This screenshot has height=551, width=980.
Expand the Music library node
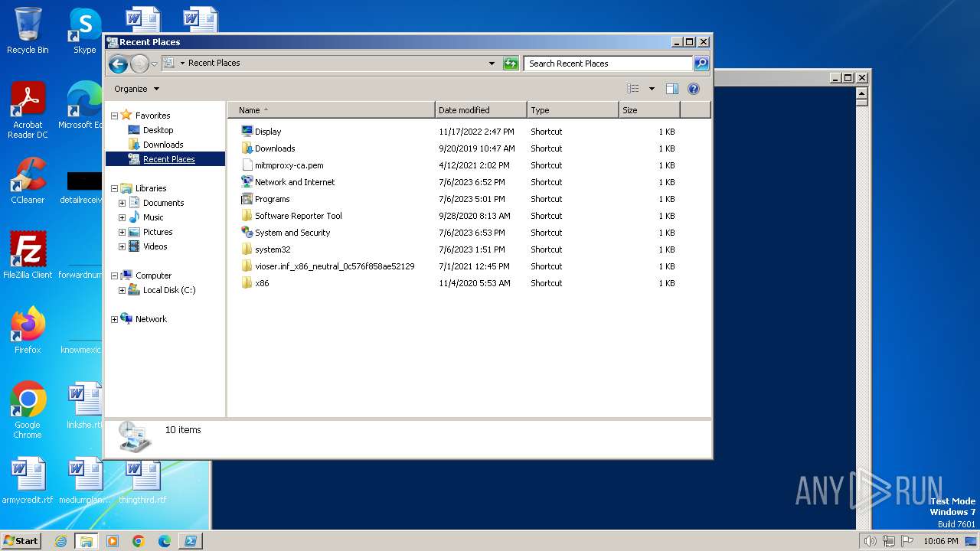pyautogui.click(x=122, y=218)
